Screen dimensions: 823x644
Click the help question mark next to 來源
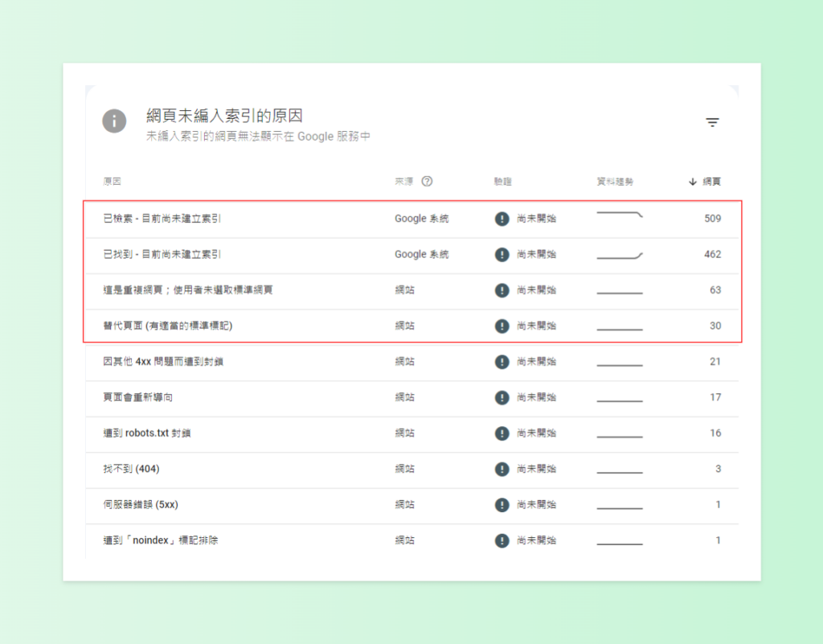pyautogui.click(x=427, y=182)
